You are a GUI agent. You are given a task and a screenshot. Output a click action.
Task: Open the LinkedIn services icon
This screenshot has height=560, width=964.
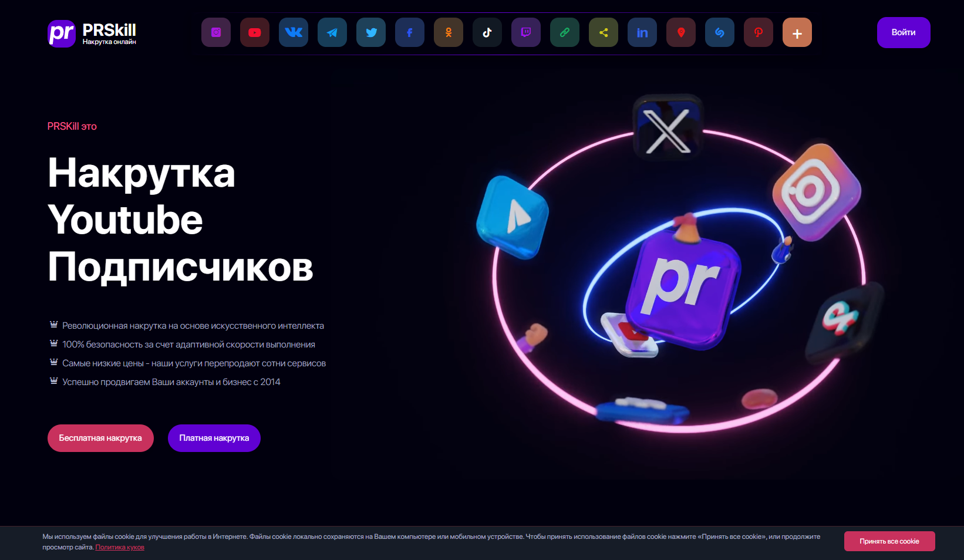[642, 32]
